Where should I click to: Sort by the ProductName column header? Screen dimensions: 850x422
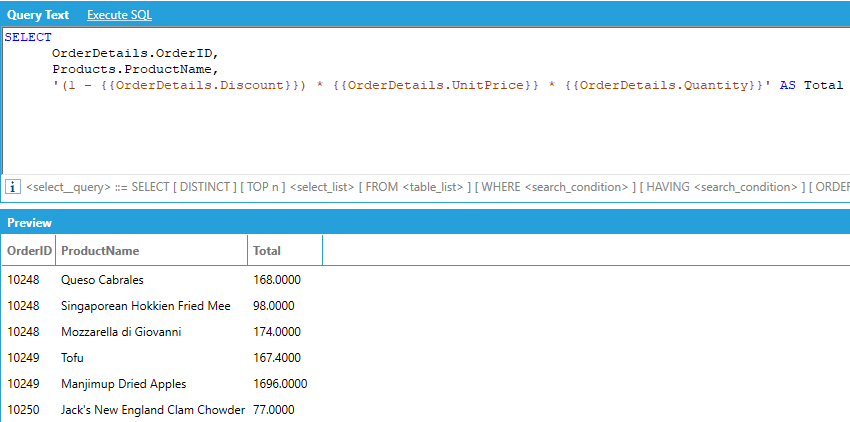pyautogui.click(x=100, y=251)
